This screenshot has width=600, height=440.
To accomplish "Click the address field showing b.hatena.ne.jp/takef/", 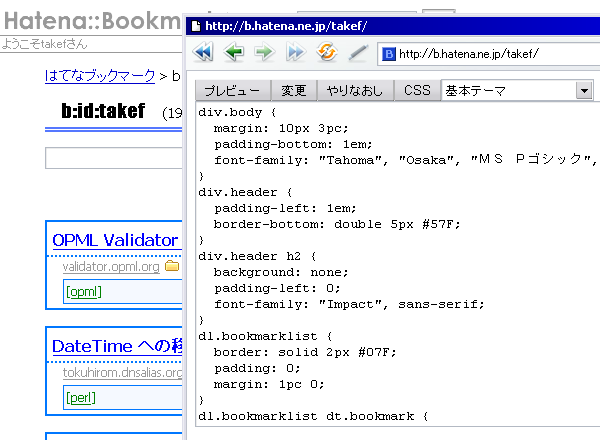I will tap(488, 54).
